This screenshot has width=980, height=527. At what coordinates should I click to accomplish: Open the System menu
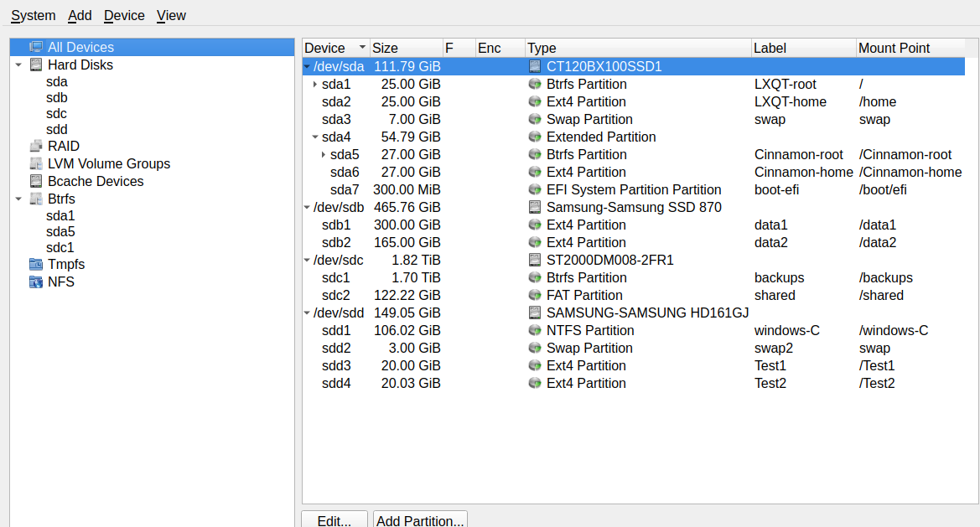[x=33, y=16]
